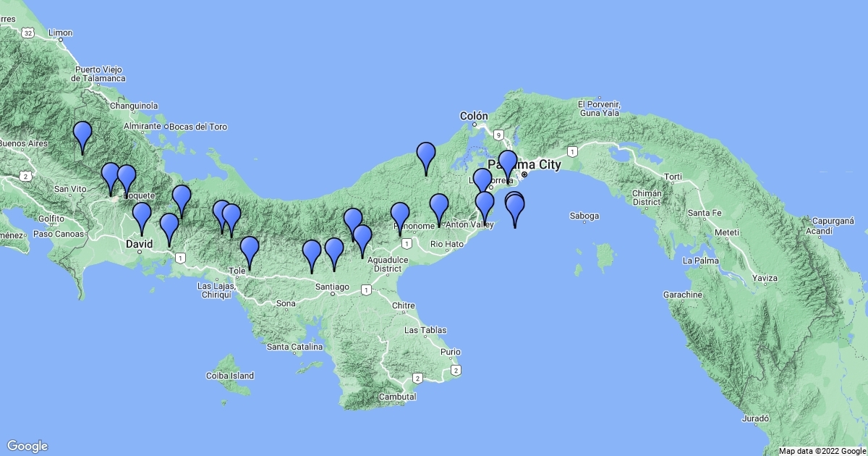Click the Changuinola label
Viewport: 868px width, 456px height.
(x=135, y=106)
